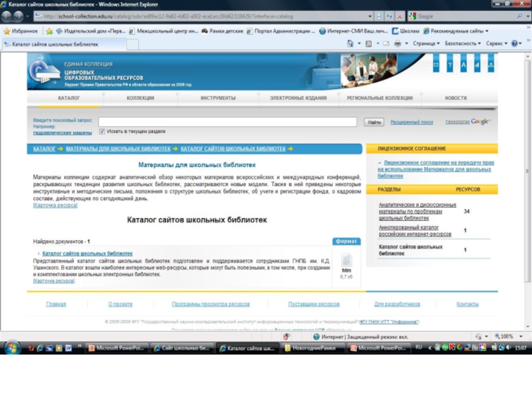Click the htm format document icon
The width and height of the screenshot is (532, 399).
(346, 260)
